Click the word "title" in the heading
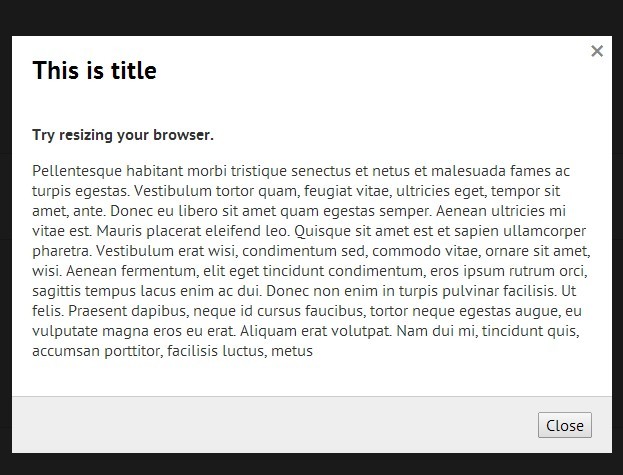 (134, 71)
